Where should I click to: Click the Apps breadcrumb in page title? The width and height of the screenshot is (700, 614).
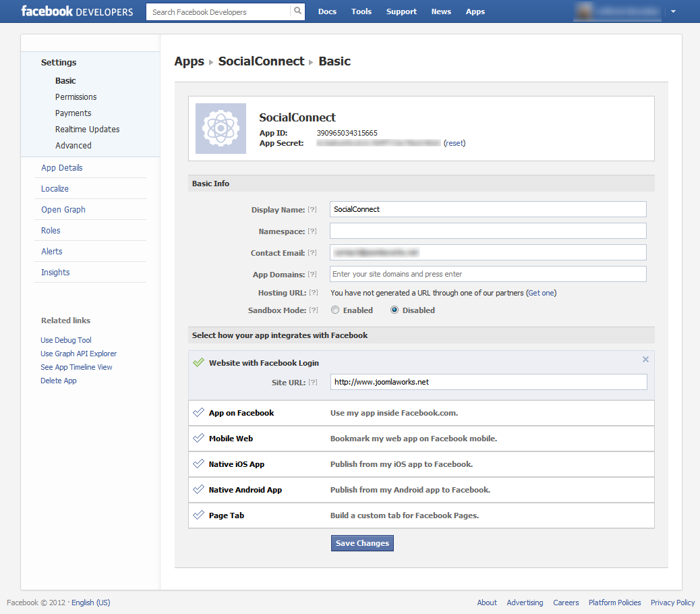pos(189,61)
